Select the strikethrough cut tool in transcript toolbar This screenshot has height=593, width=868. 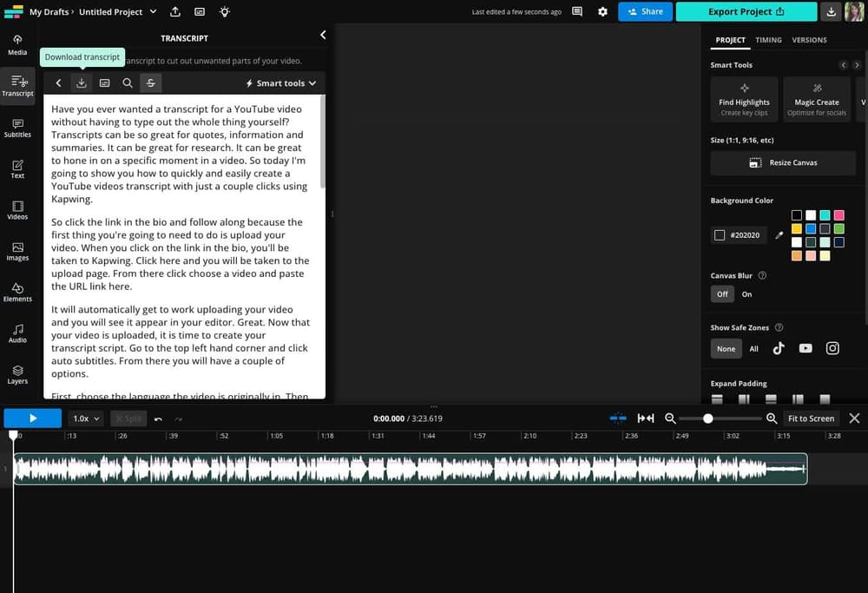point(151,82)
